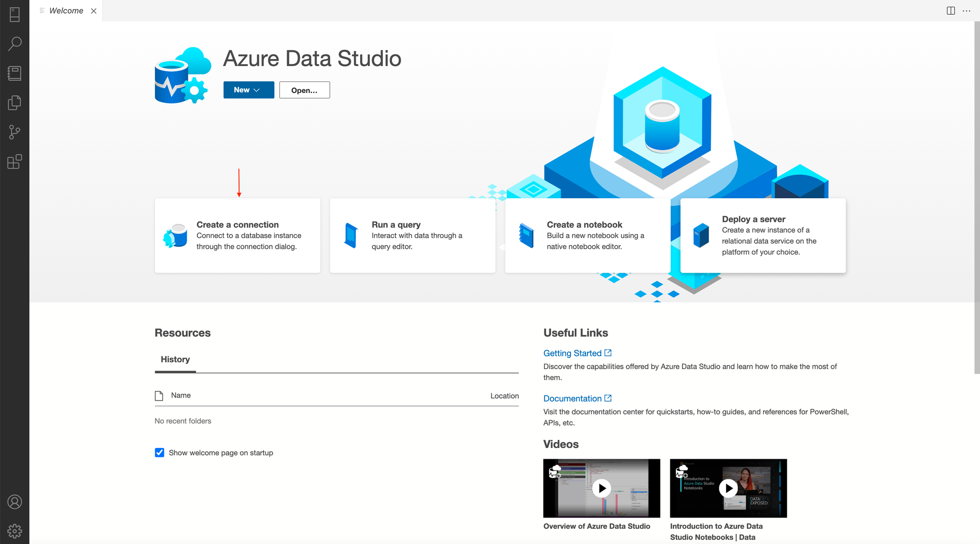
Task: Play the Overview of Azure Data Studio video
Action: (x=601, y=488)
